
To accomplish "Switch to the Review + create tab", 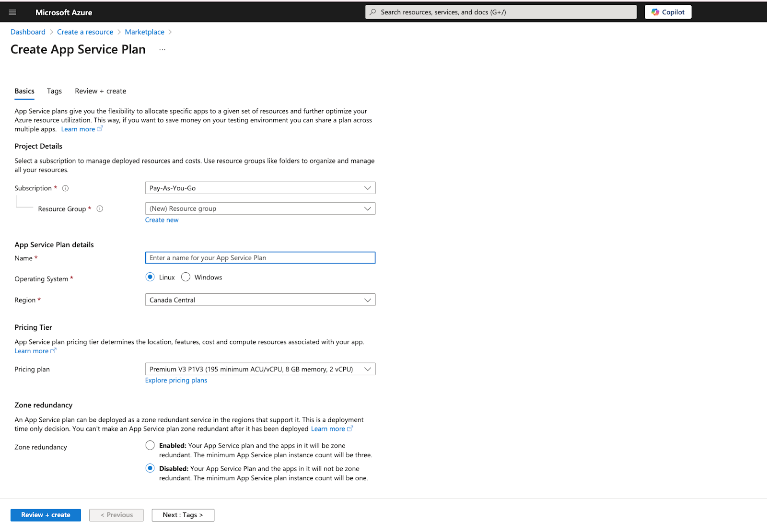I will [x=100, y=91].
